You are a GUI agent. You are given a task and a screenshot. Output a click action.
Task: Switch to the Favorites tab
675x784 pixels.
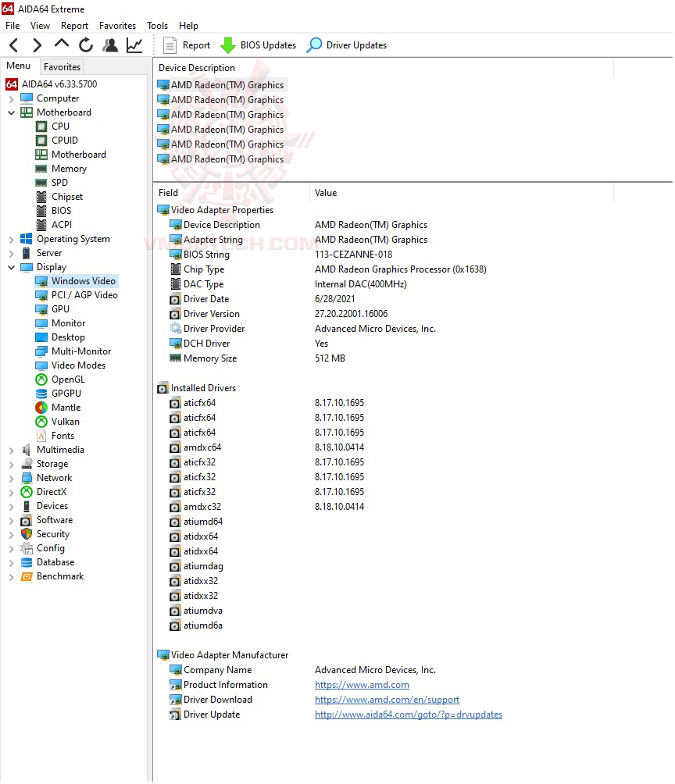point(62,67)
